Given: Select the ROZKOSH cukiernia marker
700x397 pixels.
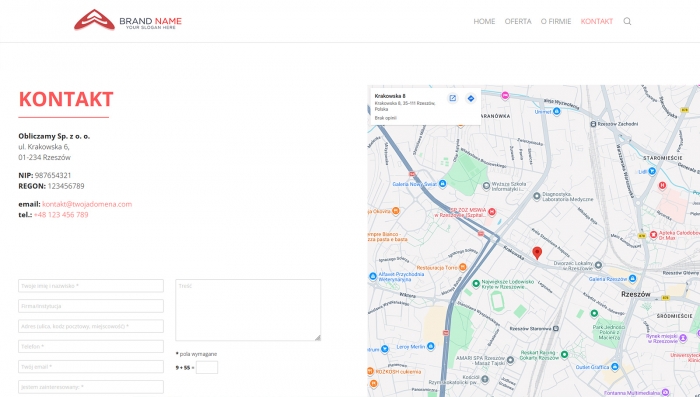Looking at the screenshot, I should pyautogui.click(x=370, y=371).
